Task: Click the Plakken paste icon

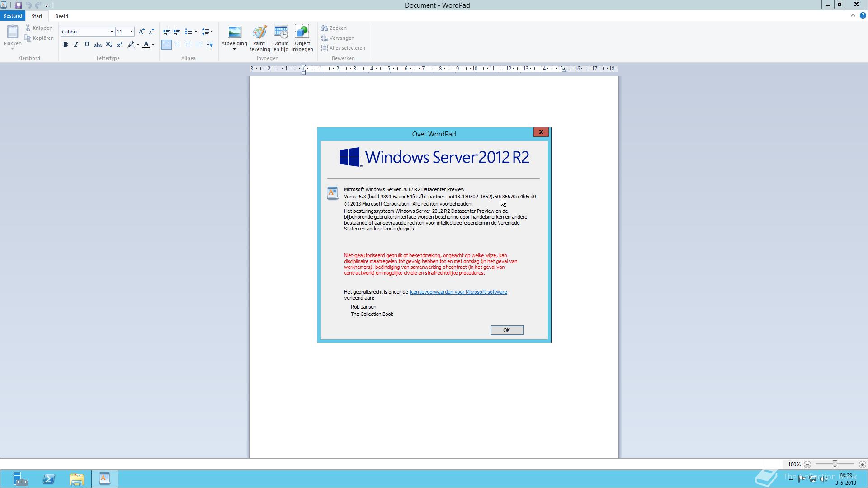Action: point(13,32)
